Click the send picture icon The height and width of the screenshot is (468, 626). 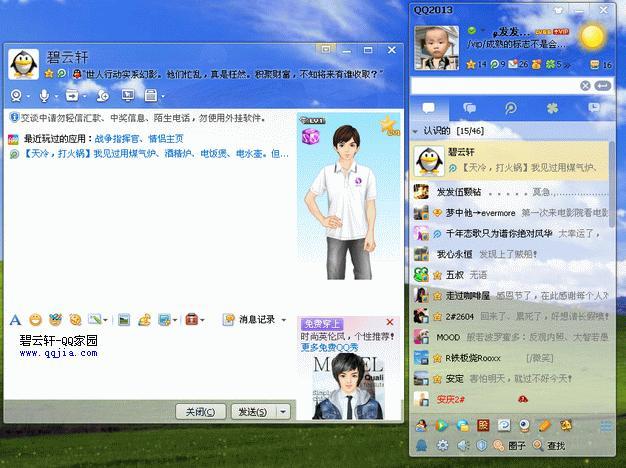coord(124,319)
